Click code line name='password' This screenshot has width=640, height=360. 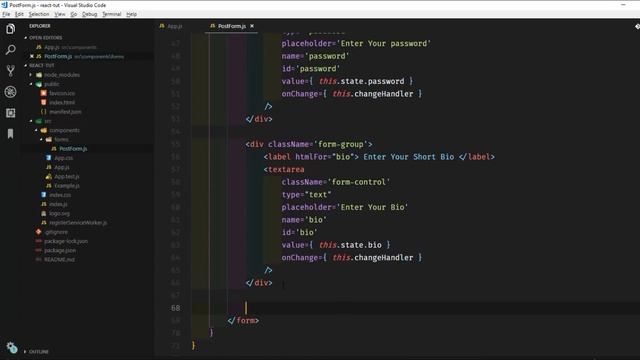tap(316, 56)
